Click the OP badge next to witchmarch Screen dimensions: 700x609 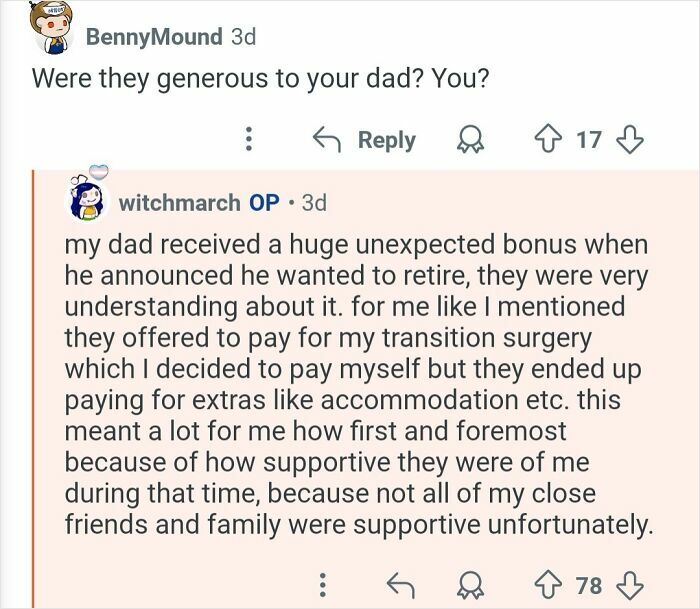(x=264, y=203)
